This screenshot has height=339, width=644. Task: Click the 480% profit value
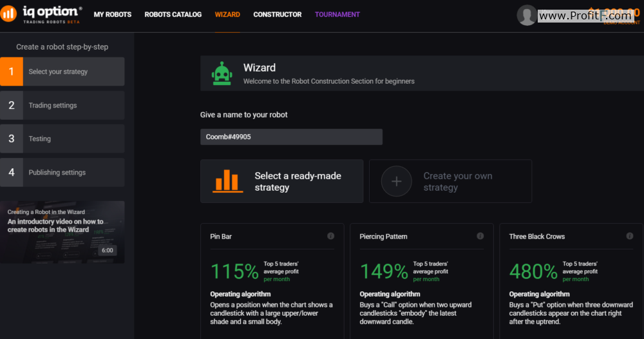point(533,271)
